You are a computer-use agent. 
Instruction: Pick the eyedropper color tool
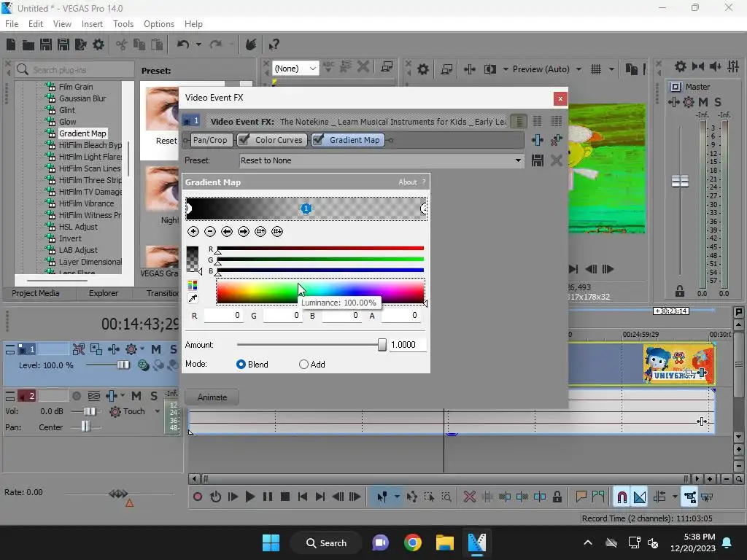pos(193,298)
